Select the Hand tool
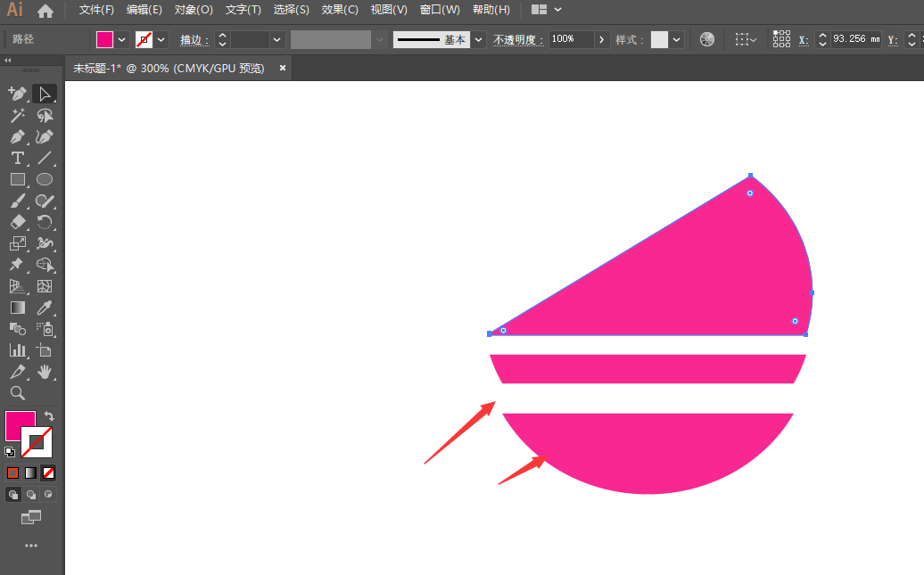The image size is (924, 575). (x=45, y=373)
